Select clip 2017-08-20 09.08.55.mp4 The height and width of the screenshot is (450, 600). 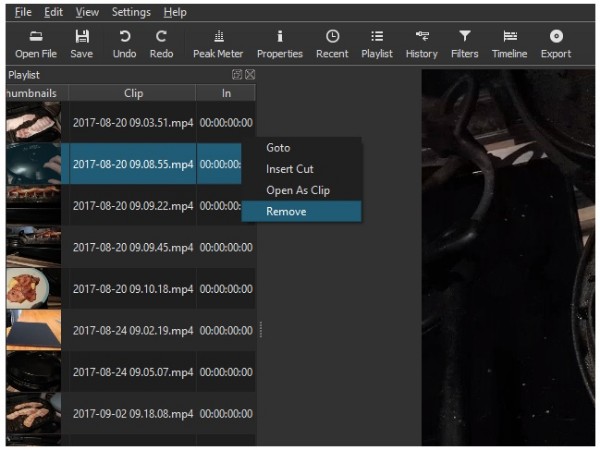pos(133,164)
